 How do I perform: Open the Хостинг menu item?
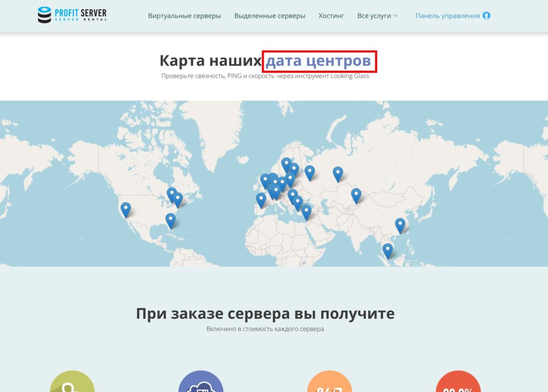coord(331,16)
